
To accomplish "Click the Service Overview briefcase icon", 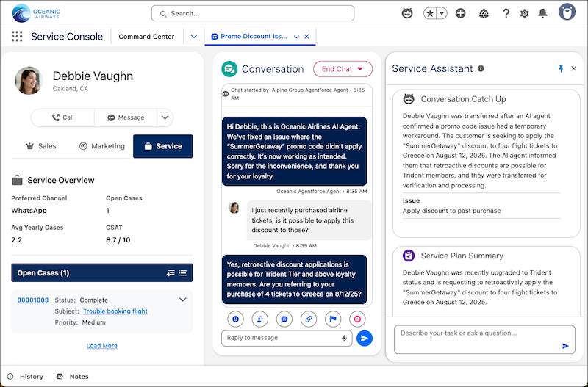I will pyautogui.click(x=17, y=180).
